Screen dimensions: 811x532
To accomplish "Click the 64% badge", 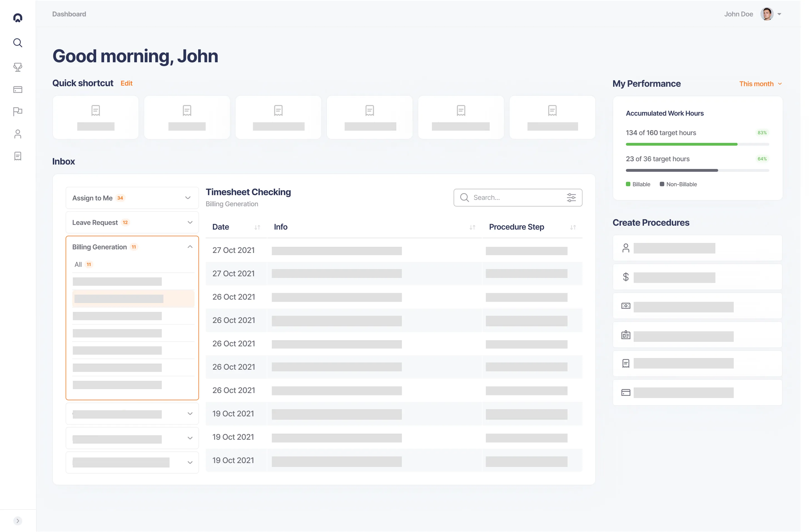I will (x=762, y=159).
